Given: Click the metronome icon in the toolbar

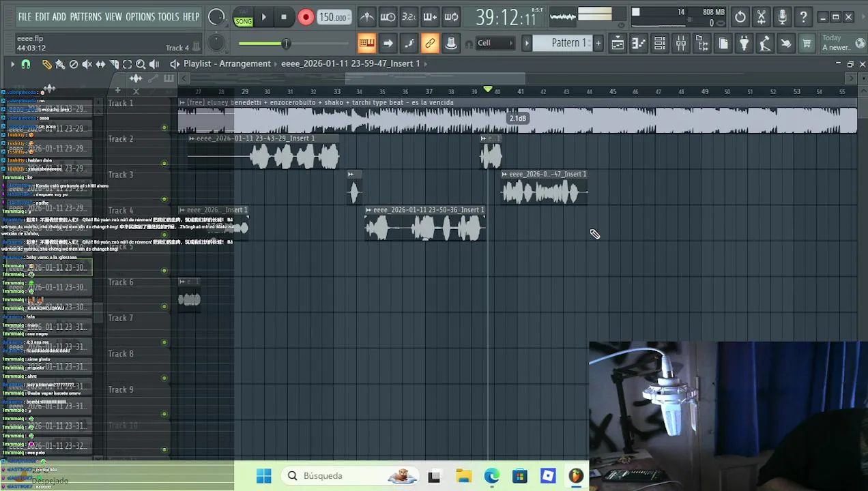Looking at the screenshot, I should click(366, 17).
